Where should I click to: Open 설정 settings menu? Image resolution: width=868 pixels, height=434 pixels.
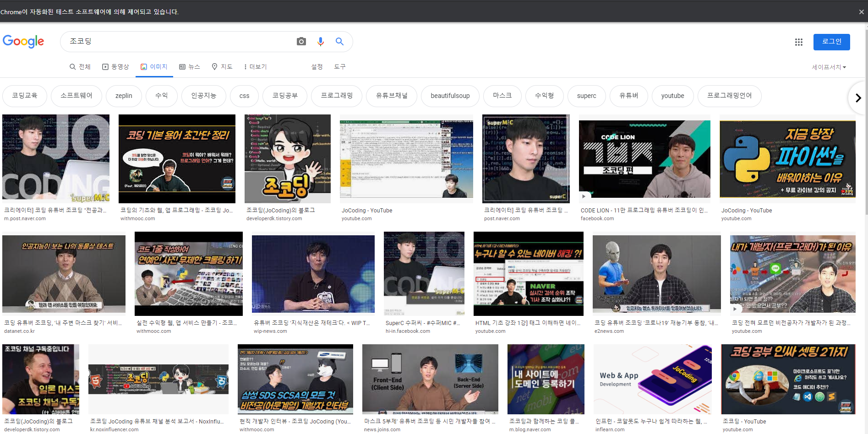pos(317,67)
